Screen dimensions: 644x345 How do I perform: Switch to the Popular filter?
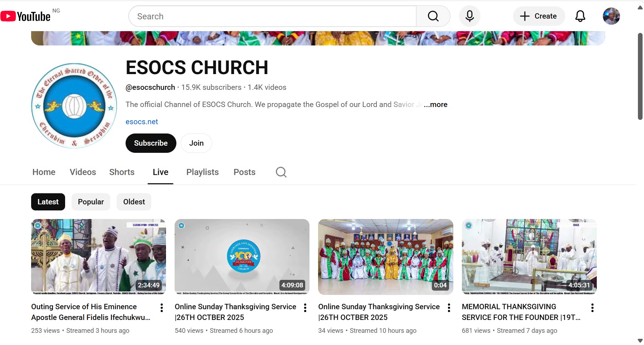point(91,201)
